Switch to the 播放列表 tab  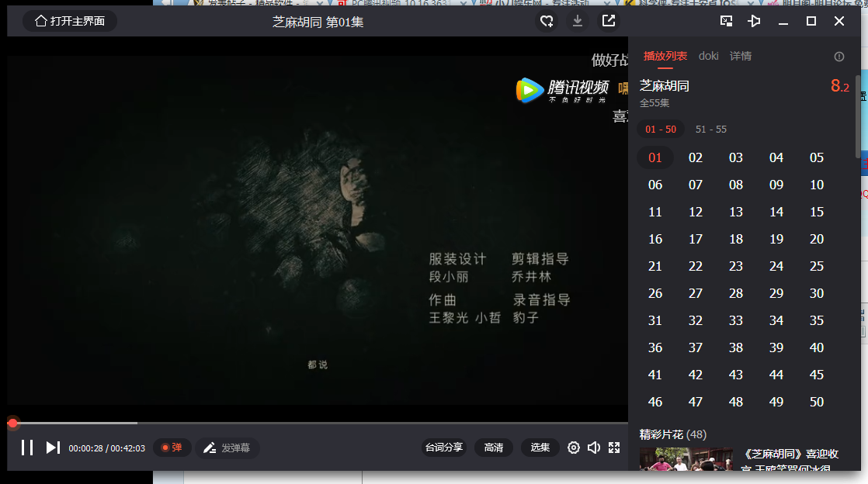tap(665, 56)
